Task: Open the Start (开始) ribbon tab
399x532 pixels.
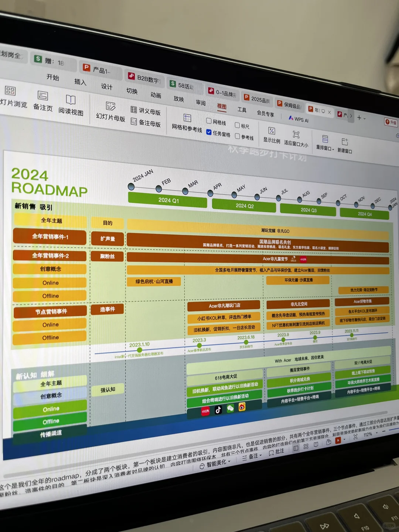Action: coord(53,77)
